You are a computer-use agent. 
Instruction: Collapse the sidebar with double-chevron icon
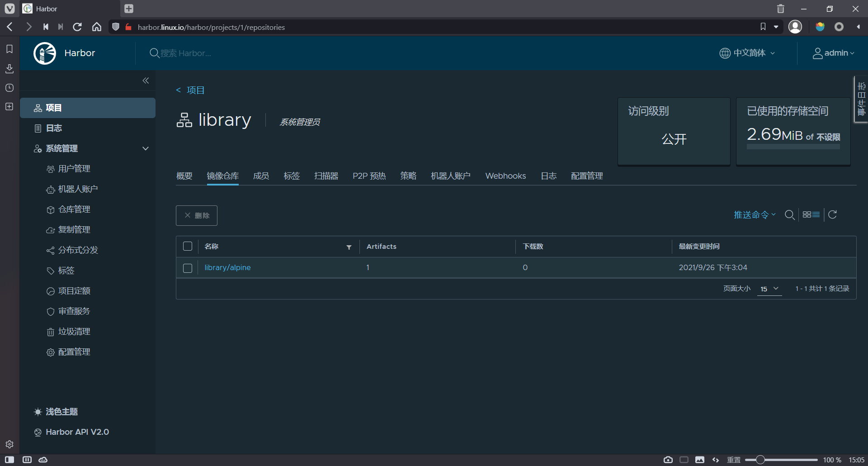click(x=146, y=81)
